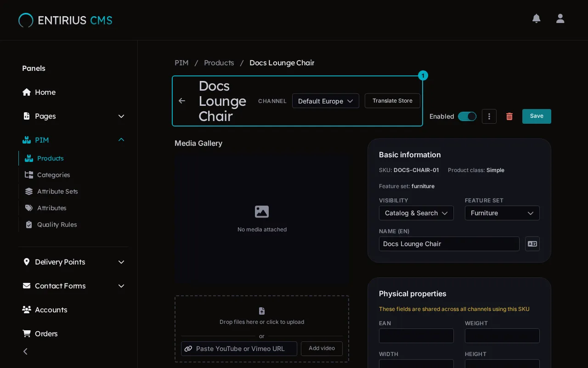Click the PIM breadcrumb link
This screenshot has width=588, height=368.
tap(181, 63)
